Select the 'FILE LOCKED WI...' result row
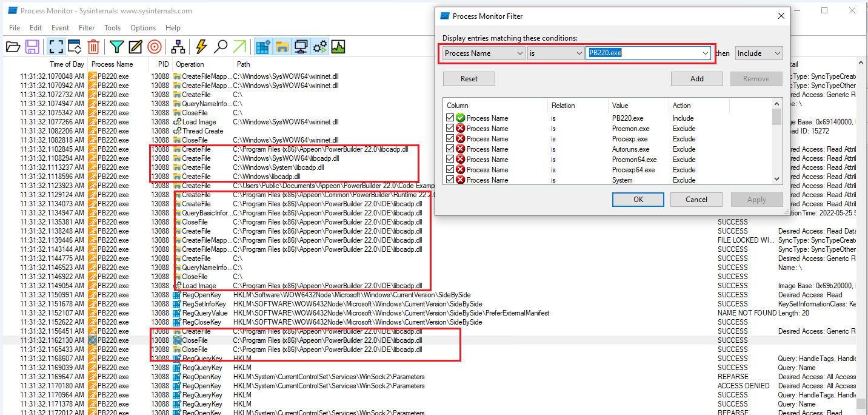This screenshot has height=415, width=868. pyautogui.click(x=429, y=240)
